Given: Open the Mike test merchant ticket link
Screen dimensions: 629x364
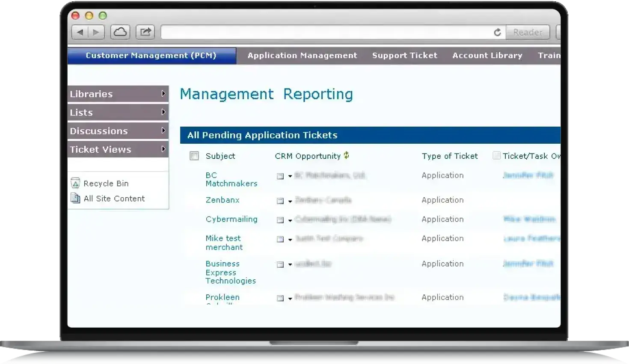Looking at the screenshot, I should pos(224,243).
